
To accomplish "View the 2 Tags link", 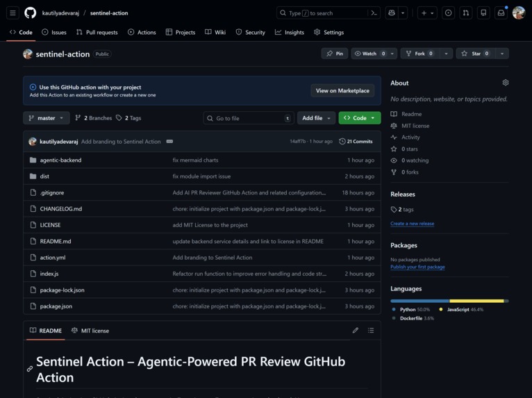I will [x=128, y=118].
